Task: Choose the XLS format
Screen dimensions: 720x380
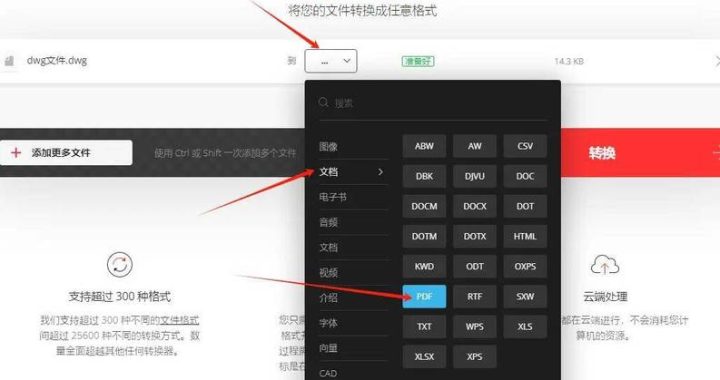Action: click(x=525, y=327)
